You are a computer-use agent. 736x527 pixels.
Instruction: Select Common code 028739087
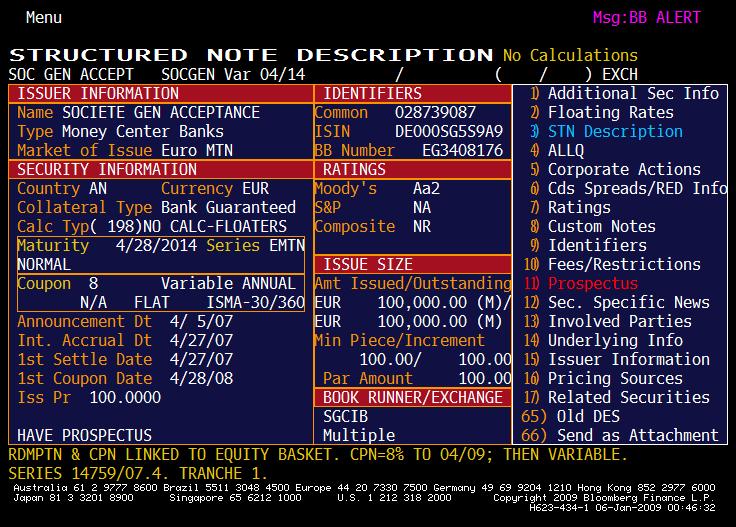tap(435, 113)
